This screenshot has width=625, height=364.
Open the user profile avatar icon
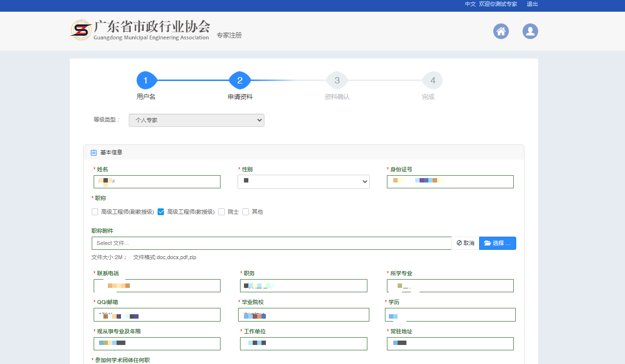pyautogui.click(x=530, y=31)
